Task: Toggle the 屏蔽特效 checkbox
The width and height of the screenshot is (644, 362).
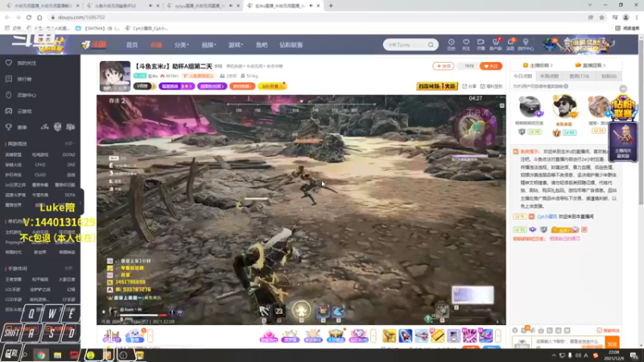Action: tap(599, 331)
